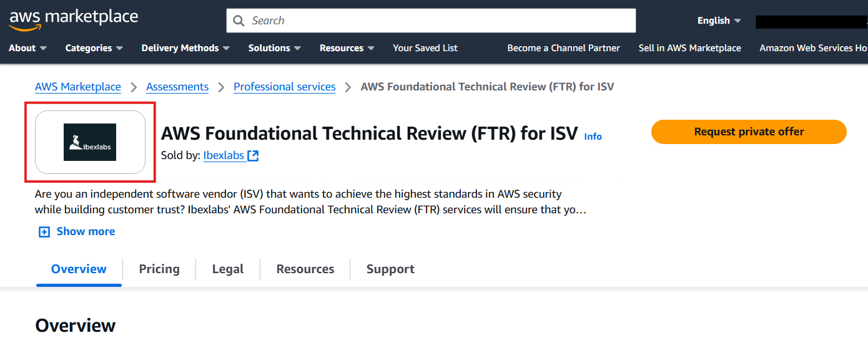Click into the Search input field

click(x=437, y=21)
